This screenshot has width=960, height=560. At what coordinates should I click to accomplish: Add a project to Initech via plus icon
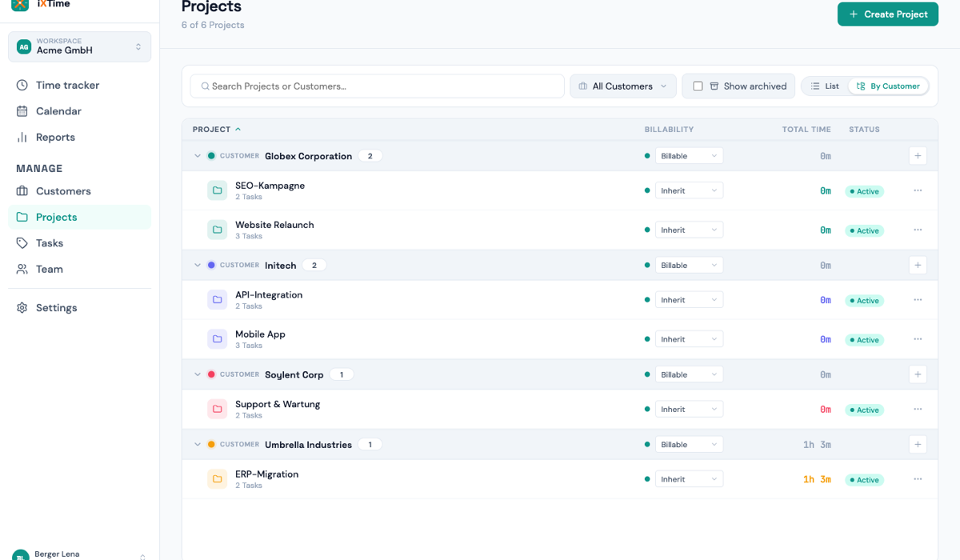click(x=918, y=265)
